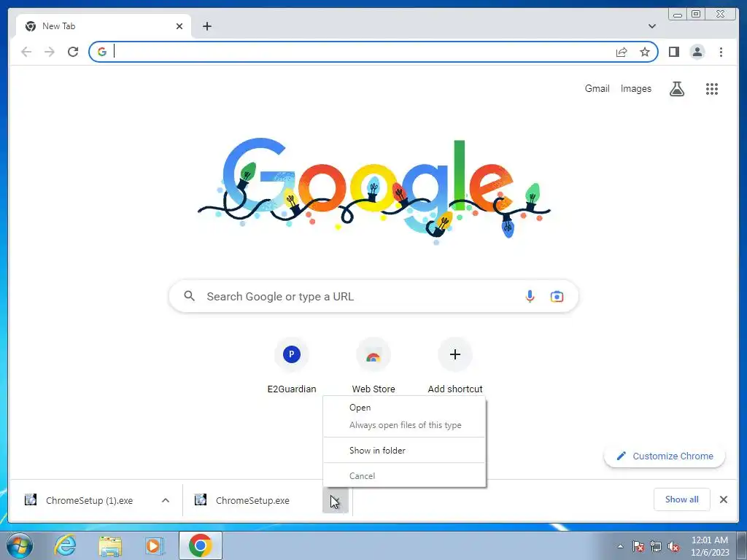The width and height of the screenshot is (747, 560).
Task: Open Windows Explorer from the taskbar
Action: click(110, 545)
